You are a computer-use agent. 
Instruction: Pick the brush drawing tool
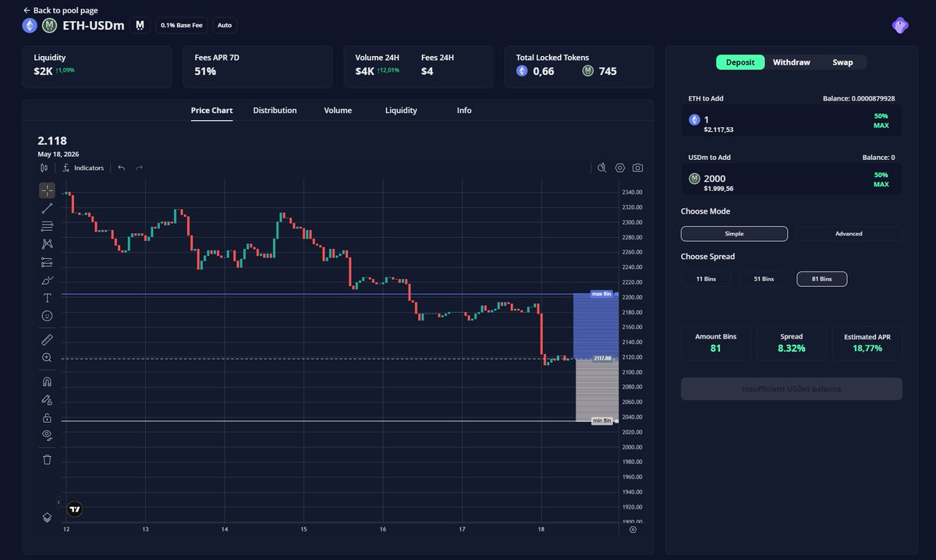tap(47, 280)
